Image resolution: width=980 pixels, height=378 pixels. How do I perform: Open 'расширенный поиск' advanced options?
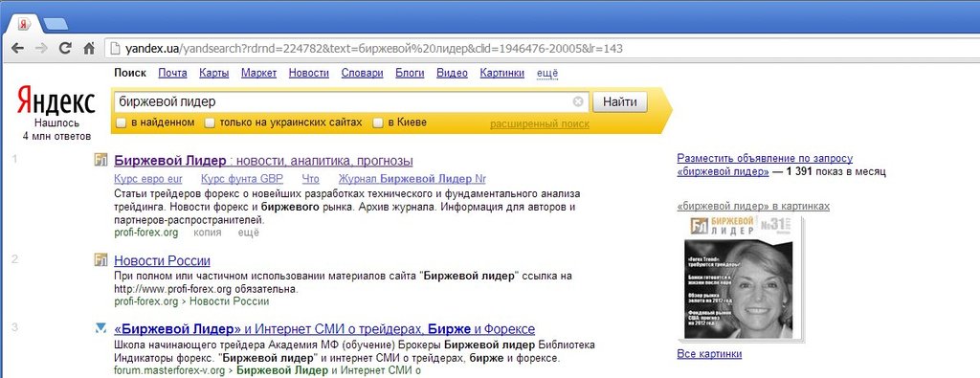(540, 123)
